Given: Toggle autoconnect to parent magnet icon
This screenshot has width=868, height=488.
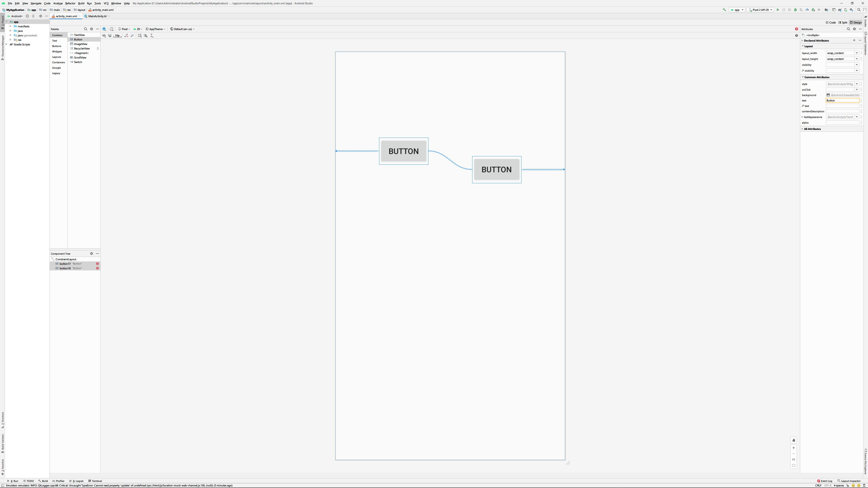Looking at the screenshot, I should (110, 35).
